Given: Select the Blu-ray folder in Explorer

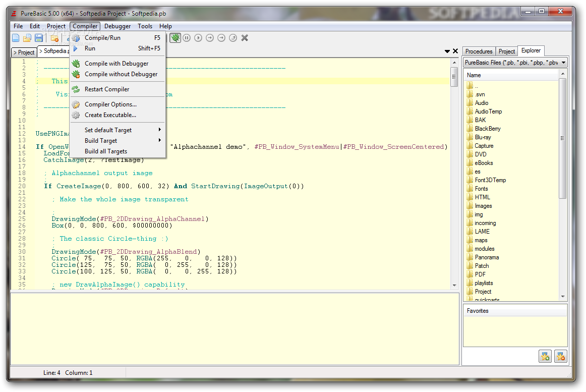Looking at the screenshot, I should pos(483,137).
